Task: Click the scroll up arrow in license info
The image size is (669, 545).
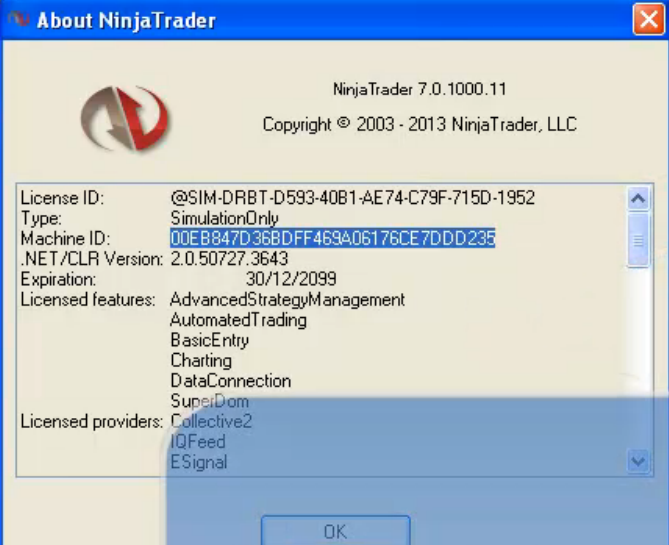Action: 638,198
